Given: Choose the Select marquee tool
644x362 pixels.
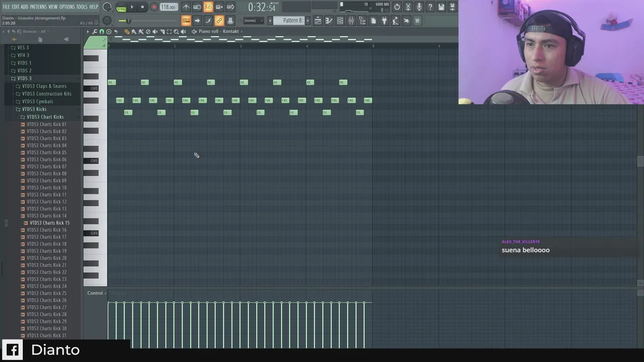Looking at the screenshot, I should coord(169,32).
